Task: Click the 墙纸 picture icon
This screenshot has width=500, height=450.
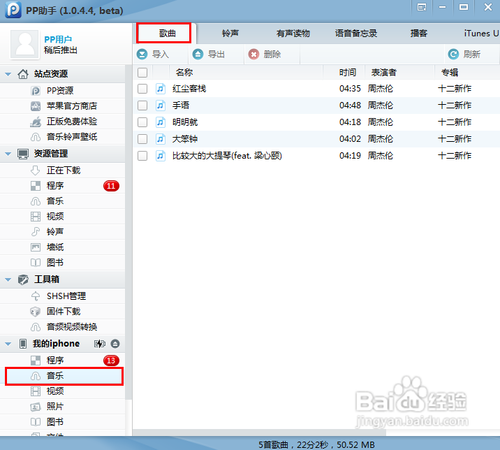Action: coord(36,247)
